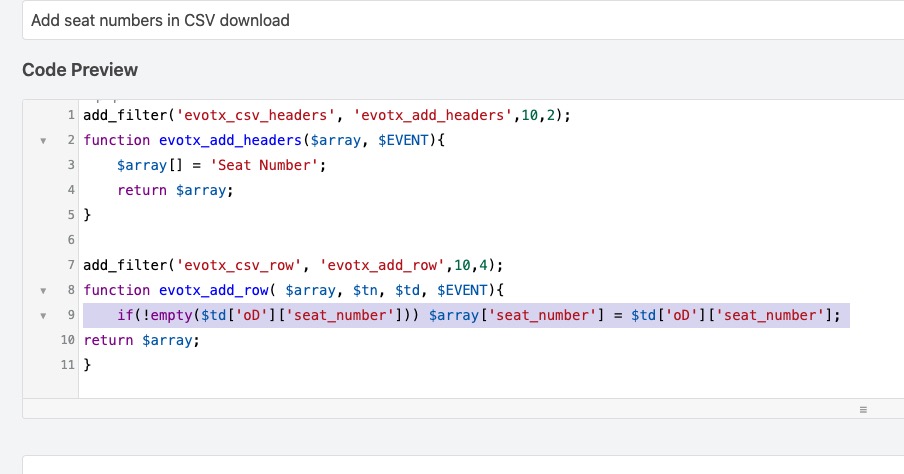
Task: Click the highlighted if(!empty seat_number line
Action: (x=466, y=315)
